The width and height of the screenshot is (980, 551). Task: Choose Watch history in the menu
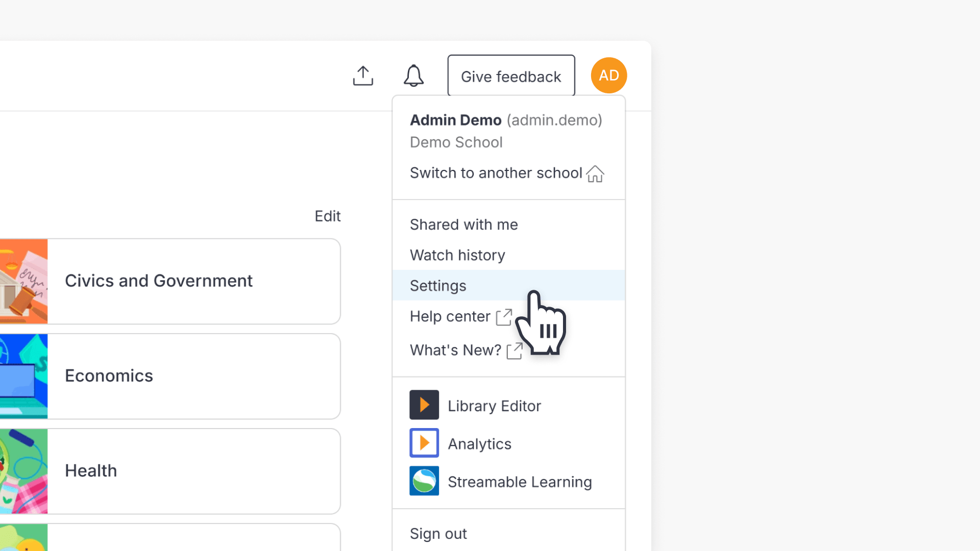457,255
